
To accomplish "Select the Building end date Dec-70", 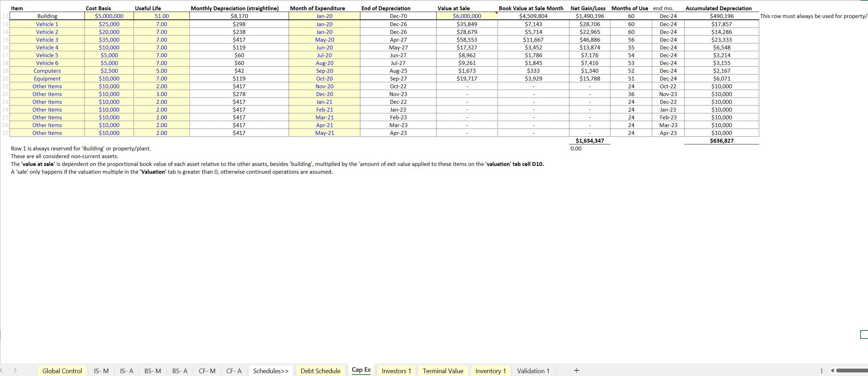I will [x=398, y=16].
